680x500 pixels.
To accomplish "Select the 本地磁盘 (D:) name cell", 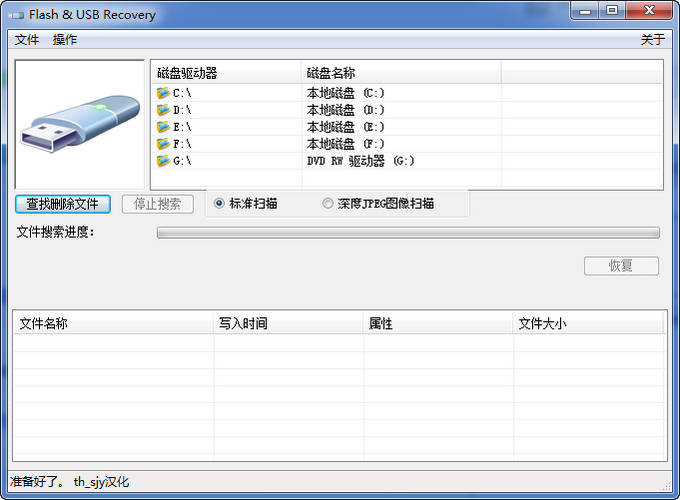I will [345, 110].
